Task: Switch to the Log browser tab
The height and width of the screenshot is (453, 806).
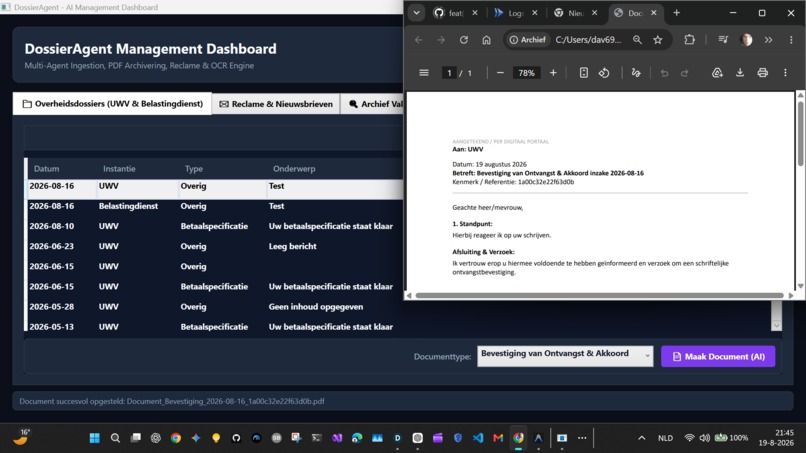Action: pos(515,13)
